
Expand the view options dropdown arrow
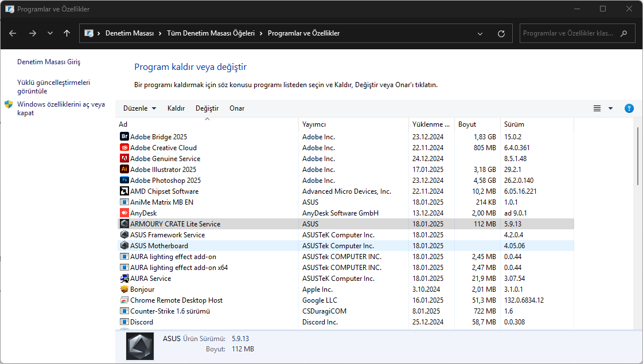click(610, 108)
